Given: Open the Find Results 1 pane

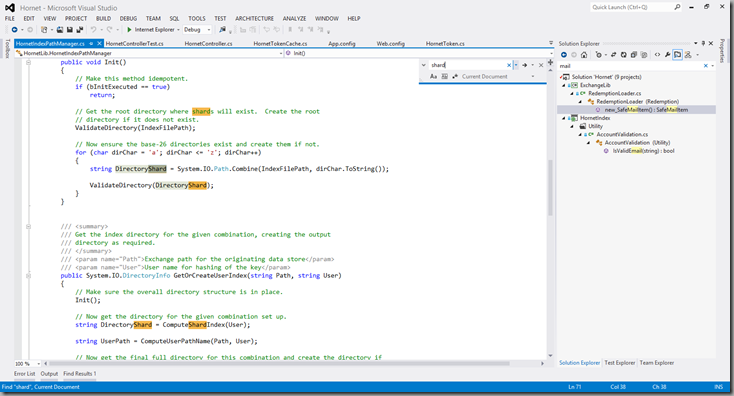Looking at the screenshot, I should pyautogui.click(x=80, y=374).
